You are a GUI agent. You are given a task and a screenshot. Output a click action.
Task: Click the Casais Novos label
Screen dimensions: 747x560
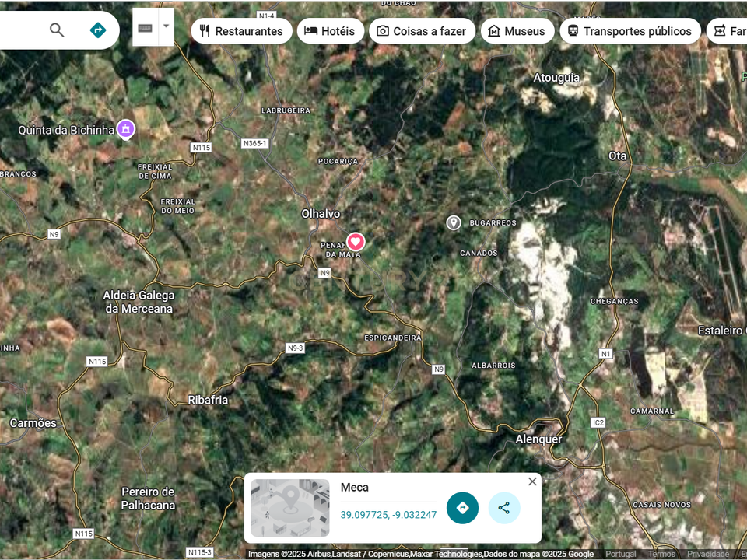point(661,505)
